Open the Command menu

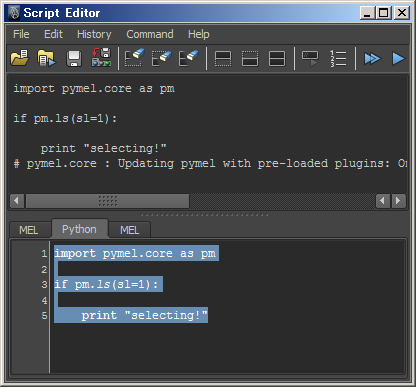150,34
